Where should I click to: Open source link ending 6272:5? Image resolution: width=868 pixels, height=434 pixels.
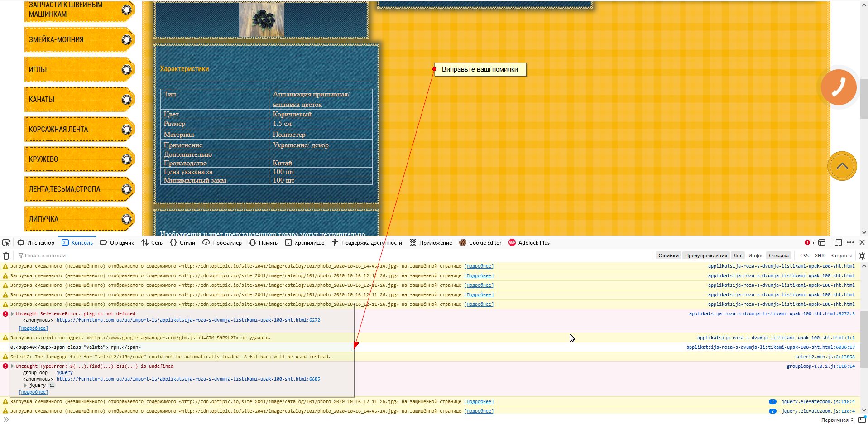772,313
